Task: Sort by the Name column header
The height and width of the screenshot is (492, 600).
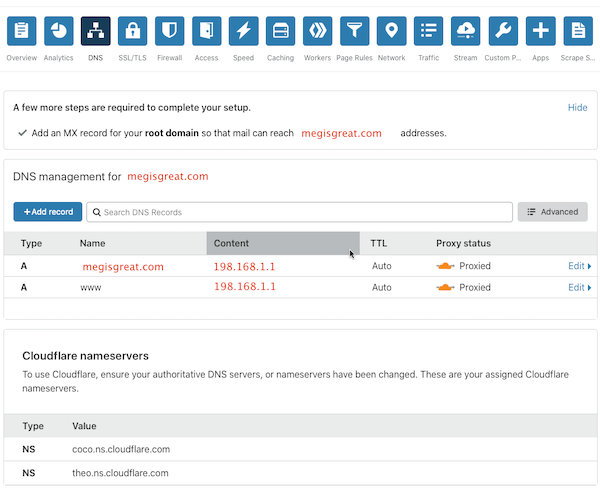Action: click(x=93, y=243)
